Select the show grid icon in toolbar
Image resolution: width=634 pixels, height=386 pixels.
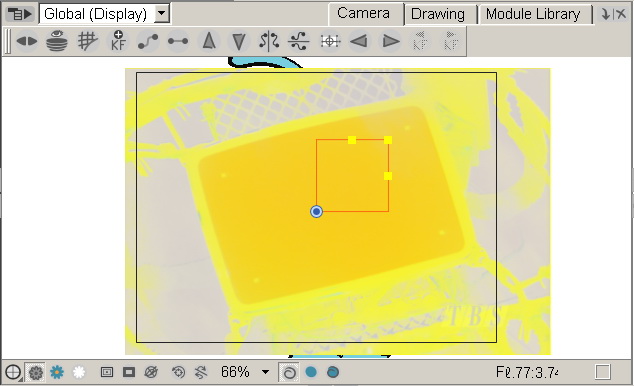[87, 41]
